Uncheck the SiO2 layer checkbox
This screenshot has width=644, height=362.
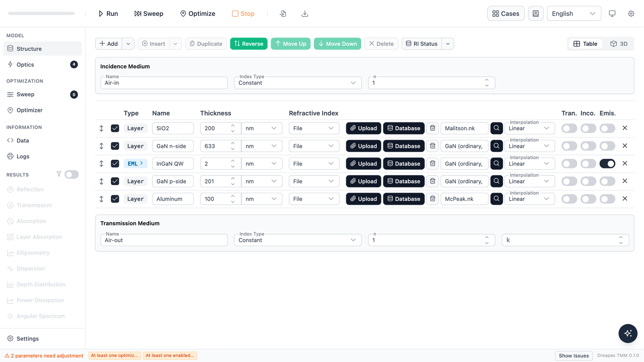pos(115,128)
